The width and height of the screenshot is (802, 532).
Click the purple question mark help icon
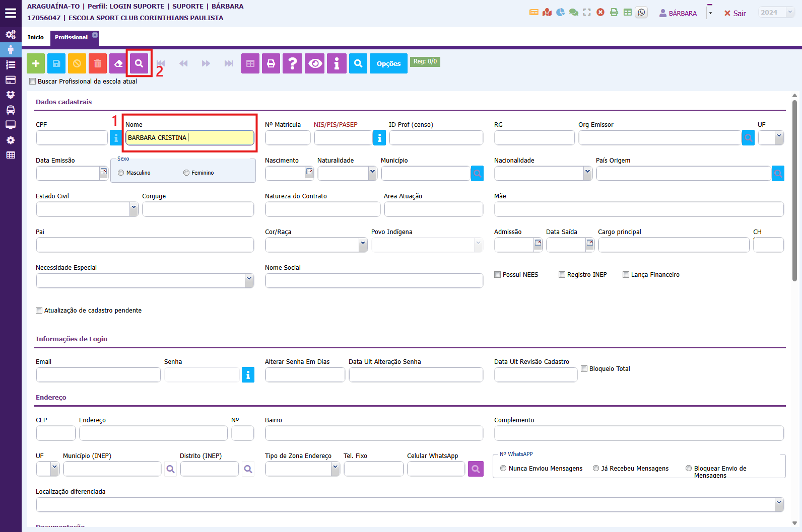293,63
